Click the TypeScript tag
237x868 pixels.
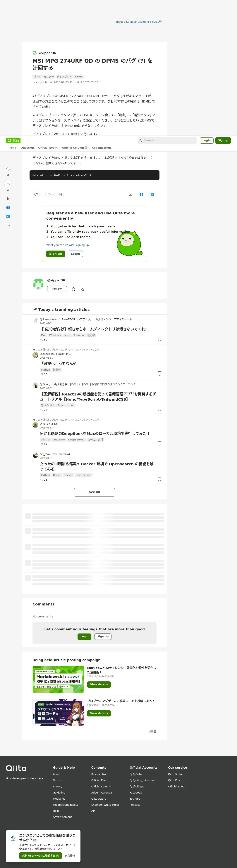[48, 405]
